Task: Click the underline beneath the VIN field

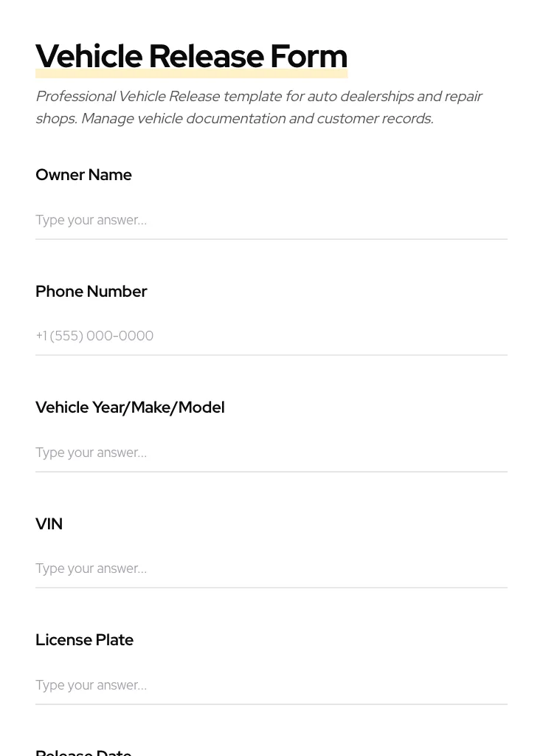Action: click(x=271, y=588)
